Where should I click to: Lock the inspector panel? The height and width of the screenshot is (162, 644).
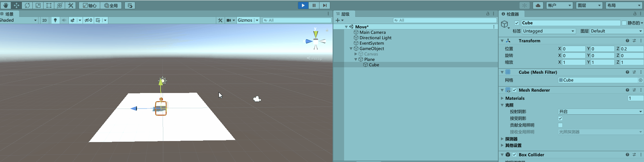pos(635,14)
